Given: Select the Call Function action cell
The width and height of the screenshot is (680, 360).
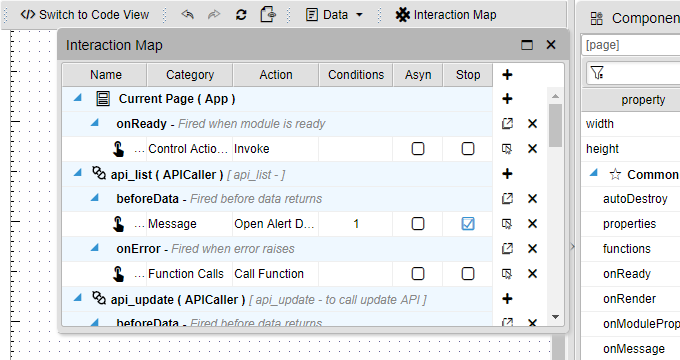Looking at the screenshot, I should click(275, 274).
